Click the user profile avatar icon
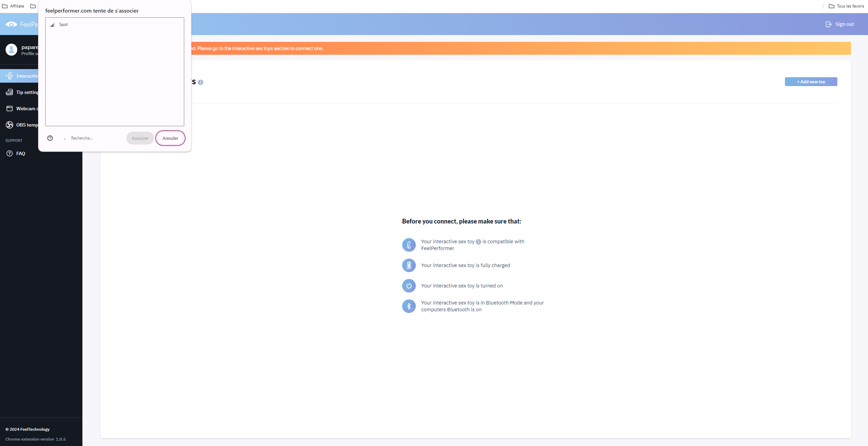This screenshot has height=446, width=868. click(11, 50)
